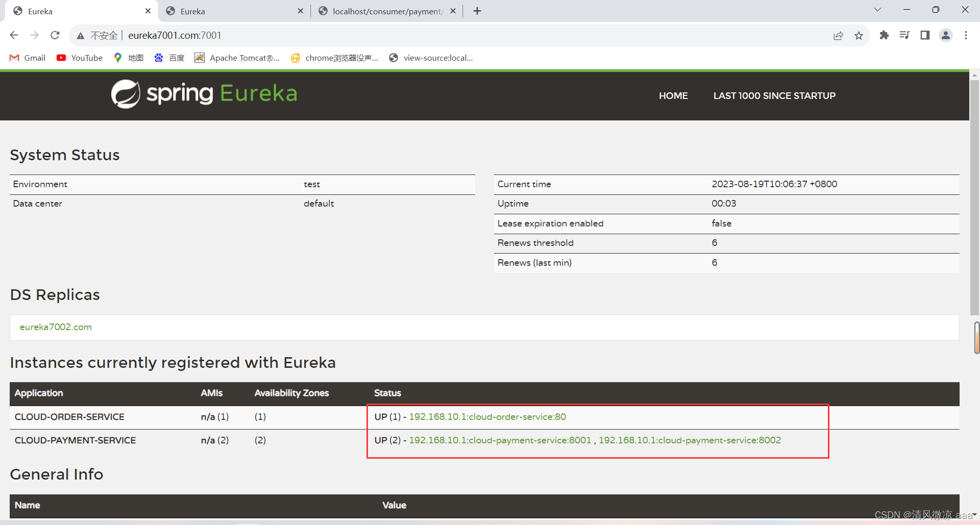This screenshot has height=525, width=980.
Task: Click the address bar URL eureka7001.com:7001
Action: (175, 35)
